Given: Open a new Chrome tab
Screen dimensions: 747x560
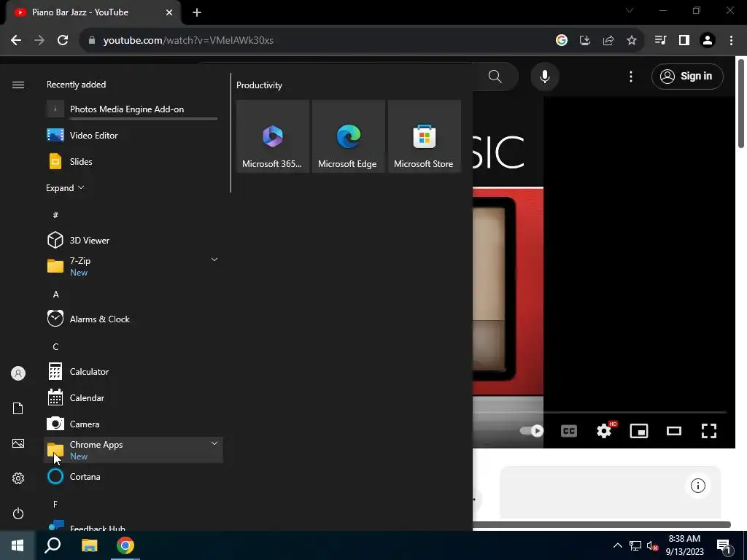Looking at the screenshot, I should (197, 12).
